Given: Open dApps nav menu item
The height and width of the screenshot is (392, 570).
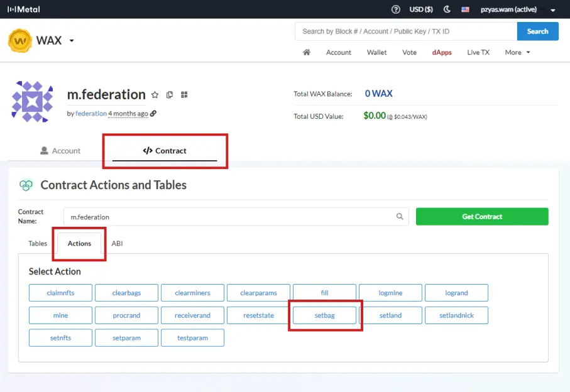Looking at the screenshot, I should click(442, 52).
